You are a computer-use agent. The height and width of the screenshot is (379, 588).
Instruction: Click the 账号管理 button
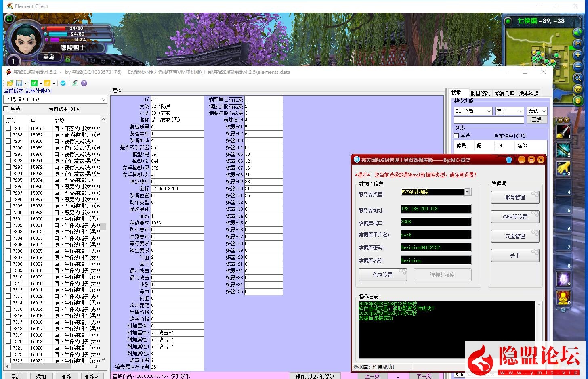(515, 197)
